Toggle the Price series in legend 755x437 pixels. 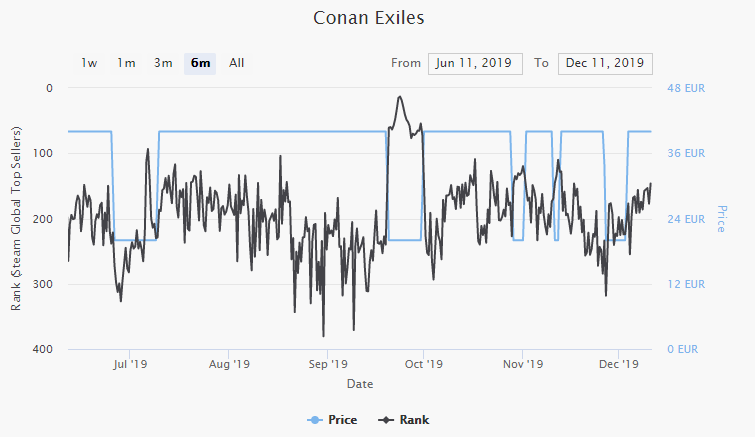tap(333, 420)
